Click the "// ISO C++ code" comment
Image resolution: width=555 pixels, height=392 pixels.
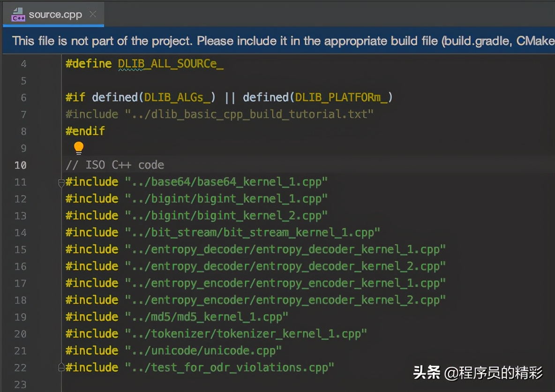(x=115, y=165)
